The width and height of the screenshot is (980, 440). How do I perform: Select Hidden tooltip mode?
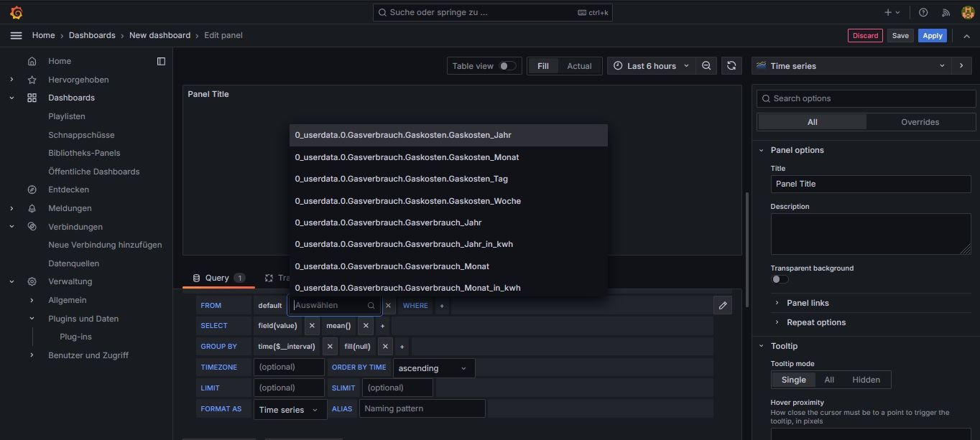click(x=865, y=380)
